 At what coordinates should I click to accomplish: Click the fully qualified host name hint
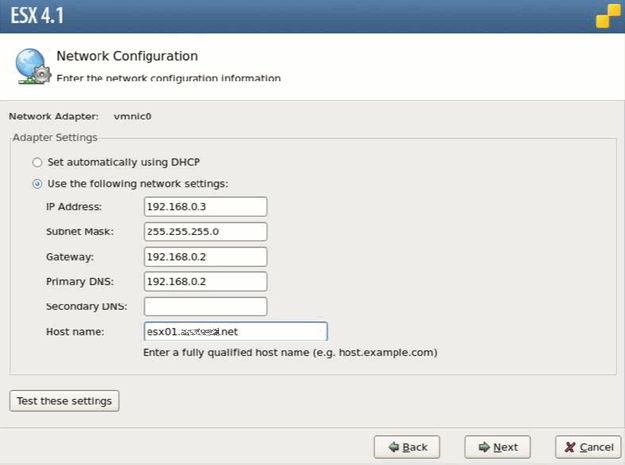[x=291, y=353]
